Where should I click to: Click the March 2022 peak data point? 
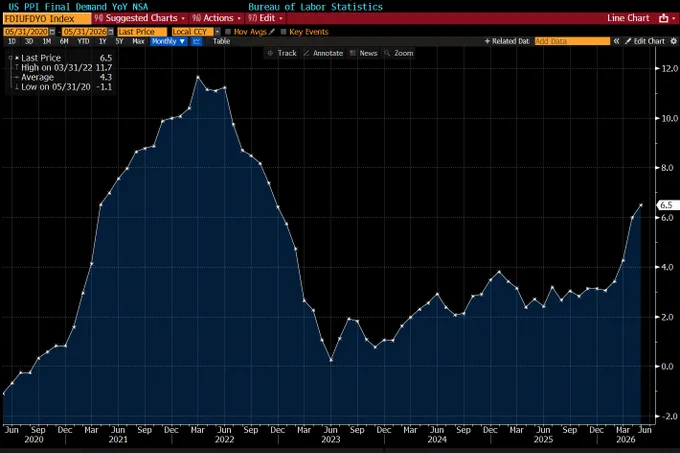click(198, 77)
